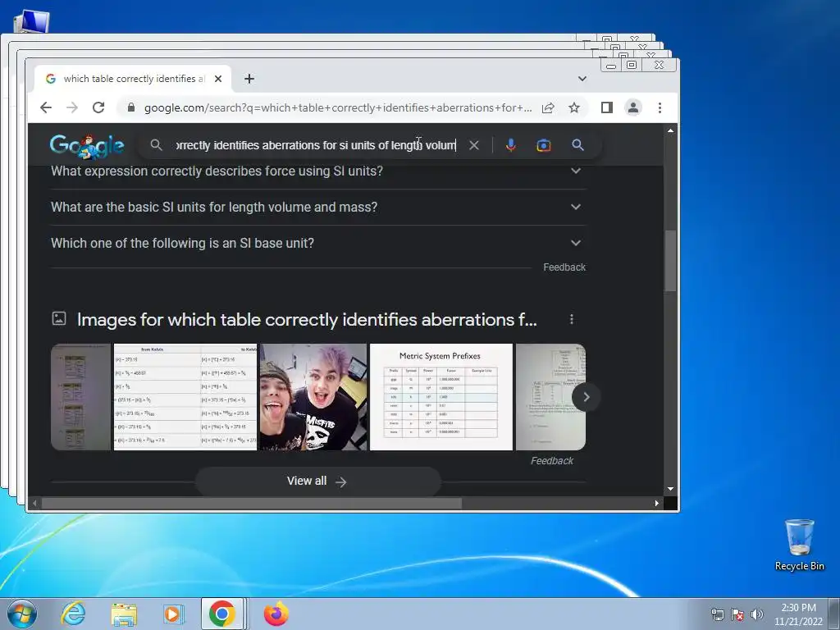Click the network tray icon

pyautogui.click(x=717, y=614)
